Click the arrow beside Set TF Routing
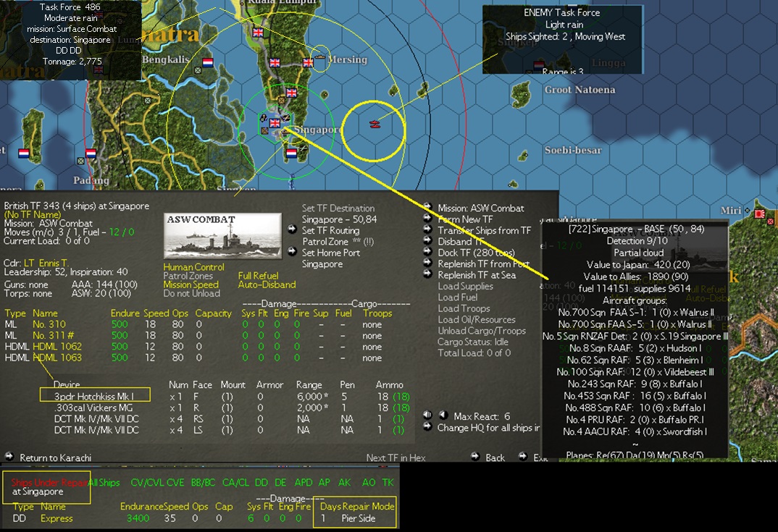This screenshot has width=778, height=532. 292,229
